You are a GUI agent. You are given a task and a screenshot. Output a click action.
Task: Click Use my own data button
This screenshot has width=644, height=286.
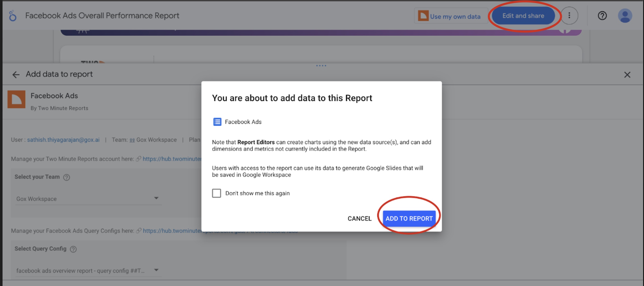click(451, 16)
